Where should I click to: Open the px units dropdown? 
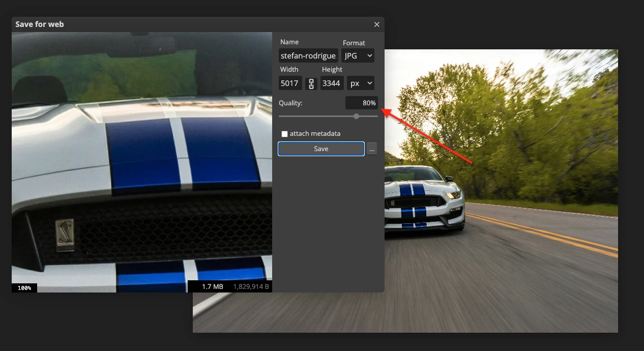[x=360, y=83]
